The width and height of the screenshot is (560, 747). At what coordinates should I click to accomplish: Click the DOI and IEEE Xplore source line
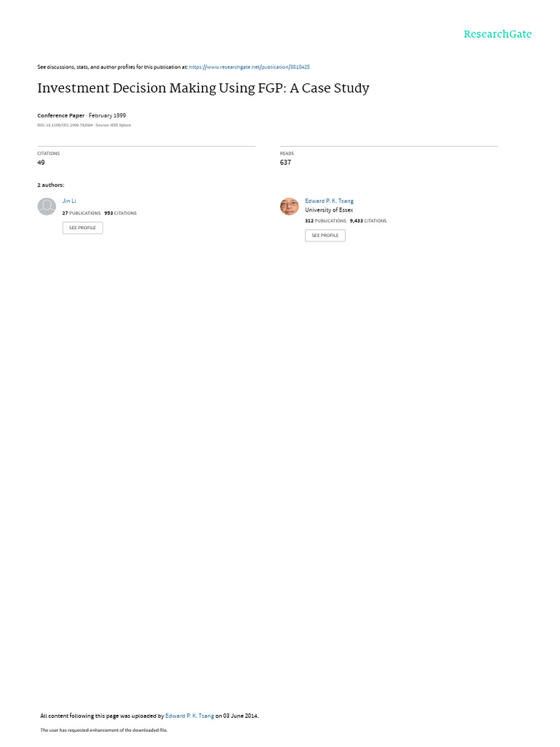point(84,125)
